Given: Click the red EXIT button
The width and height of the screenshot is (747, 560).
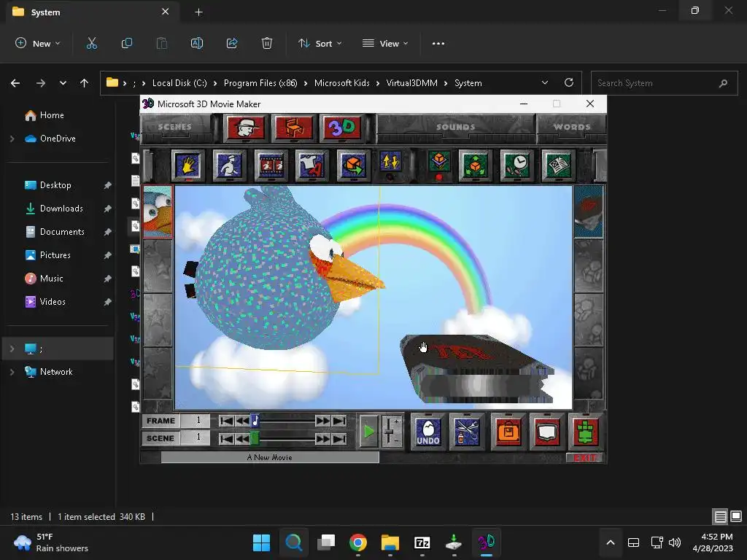Looking at the screenshot, I should (584, 458).
